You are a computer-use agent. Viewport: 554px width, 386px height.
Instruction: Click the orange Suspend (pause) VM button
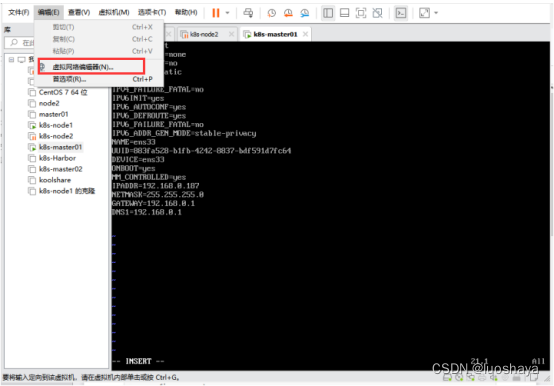coord(216,13)
